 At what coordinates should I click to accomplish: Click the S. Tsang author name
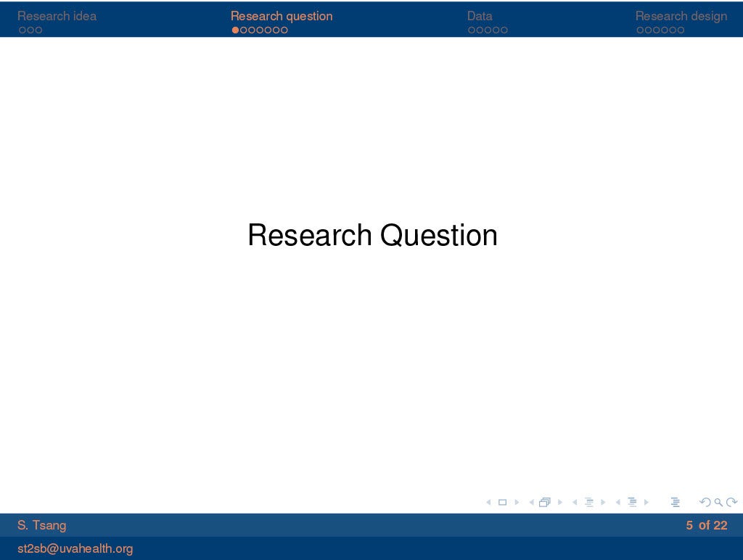(x=41, y=525)
